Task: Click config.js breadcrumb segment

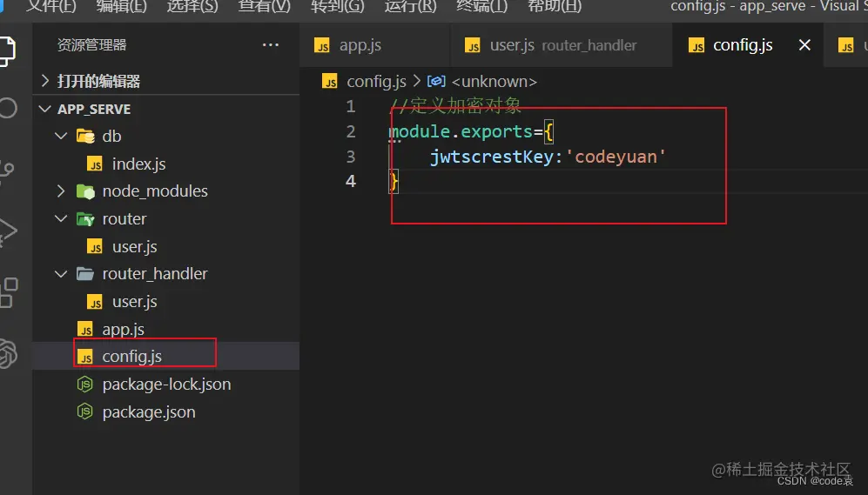Action: [x=376, y=82]
